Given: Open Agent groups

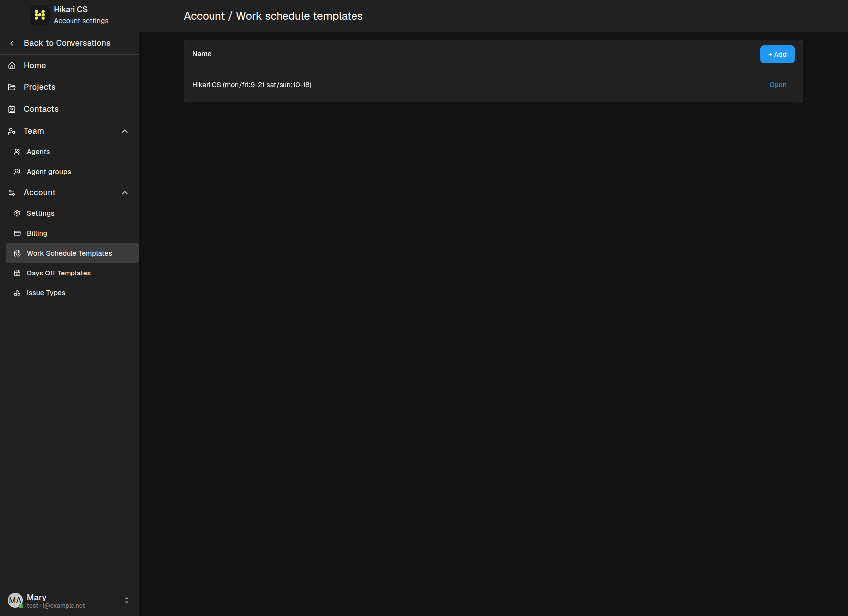Looking at the screenshot, I should pos(72,172).
